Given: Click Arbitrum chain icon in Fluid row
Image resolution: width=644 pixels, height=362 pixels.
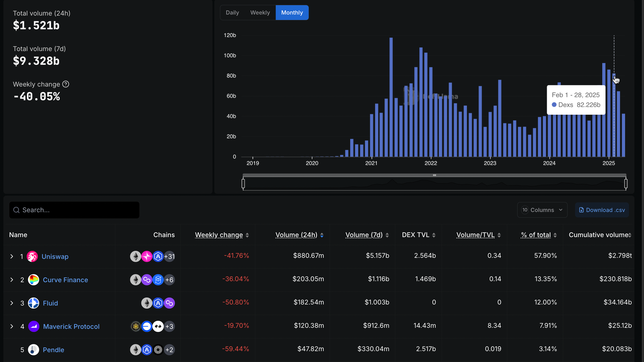Looking at the screenshot, I should (158, 303).
